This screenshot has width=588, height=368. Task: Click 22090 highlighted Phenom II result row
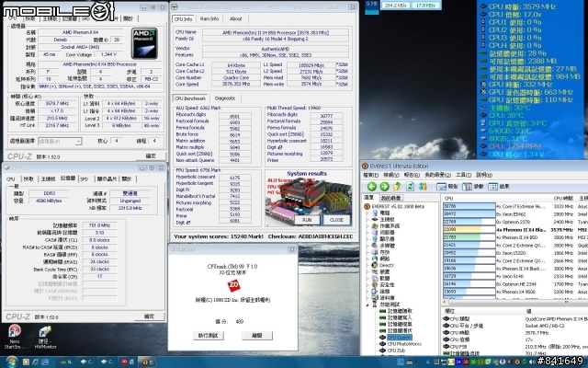click(x=514, y=229)
